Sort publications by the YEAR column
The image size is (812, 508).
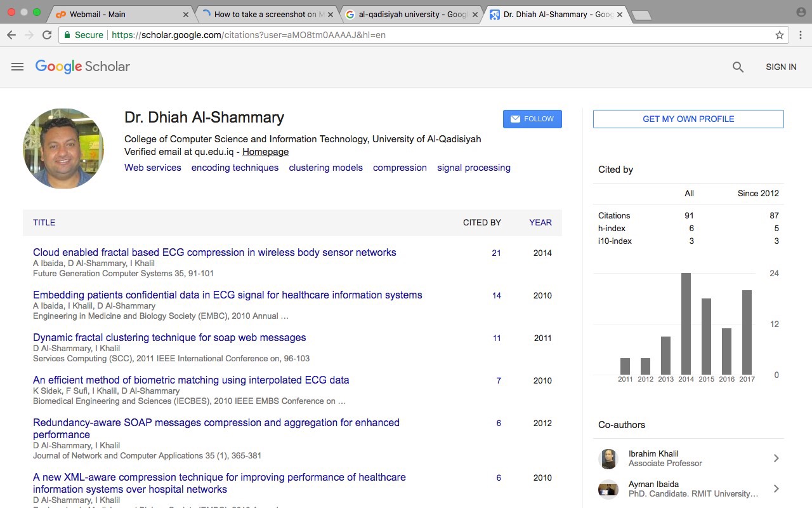(x=540, y=222)
